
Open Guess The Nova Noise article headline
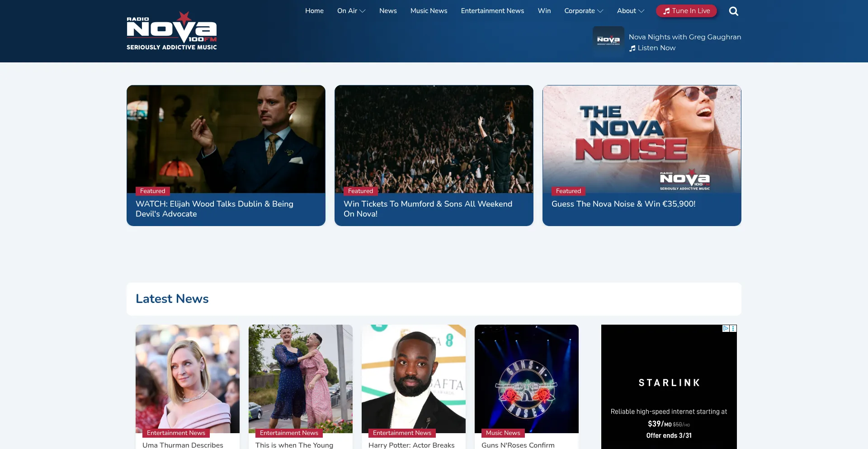[623, 204]
